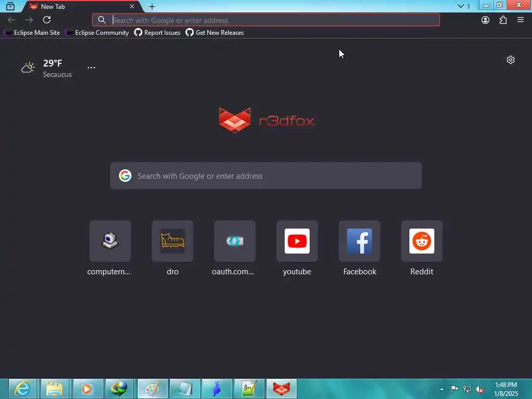The height and width of the screenshot is (399, 532).
Task: Open the globe download manager taskbar icon
Action: pyautogui.click(x=119, y=389)
